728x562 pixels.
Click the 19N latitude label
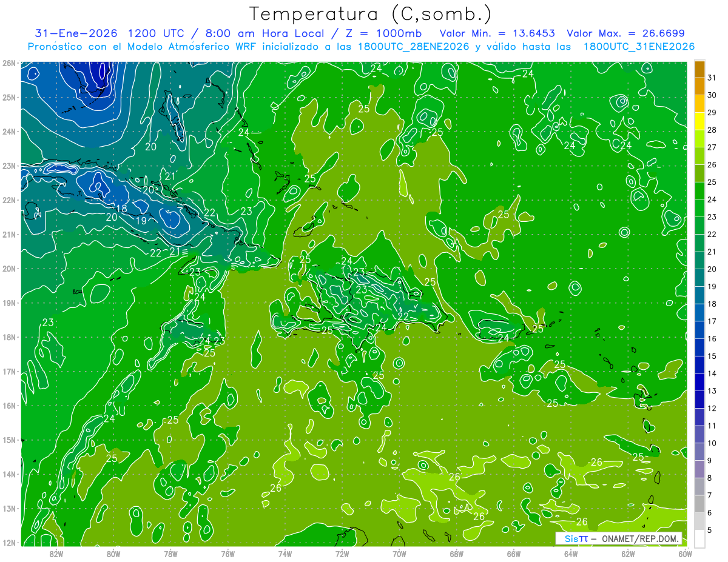click(x=9, y=303)
